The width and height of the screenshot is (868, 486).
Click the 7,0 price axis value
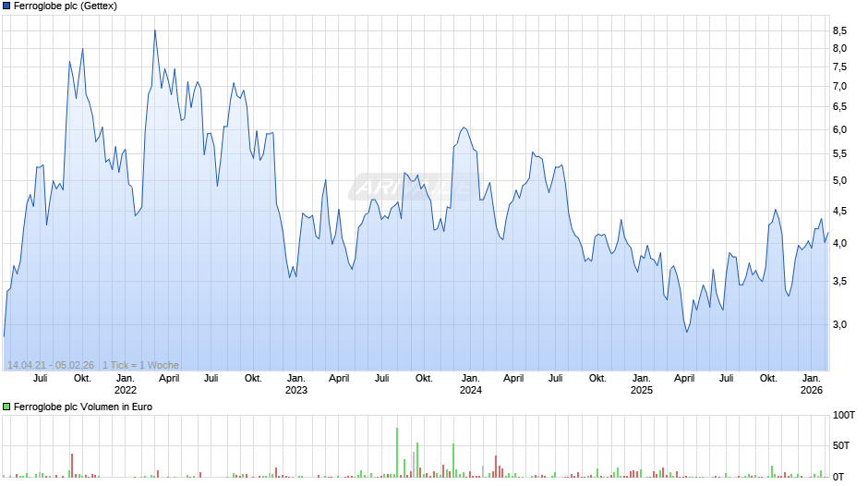tap(839, 87)
